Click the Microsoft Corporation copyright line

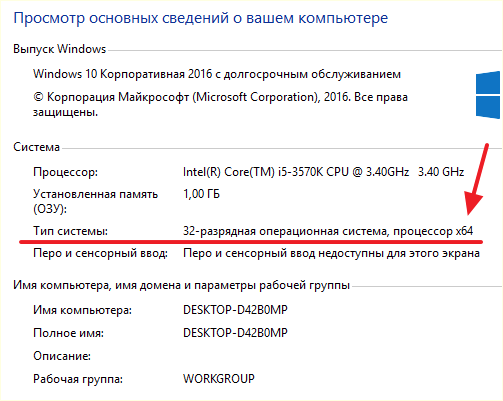point(220,104)
